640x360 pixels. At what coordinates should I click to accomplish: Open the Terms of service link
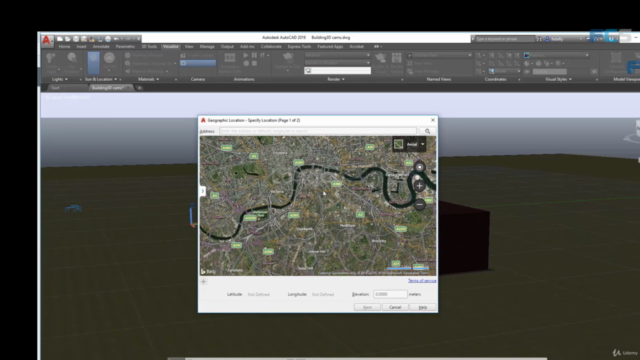point(422,281)
